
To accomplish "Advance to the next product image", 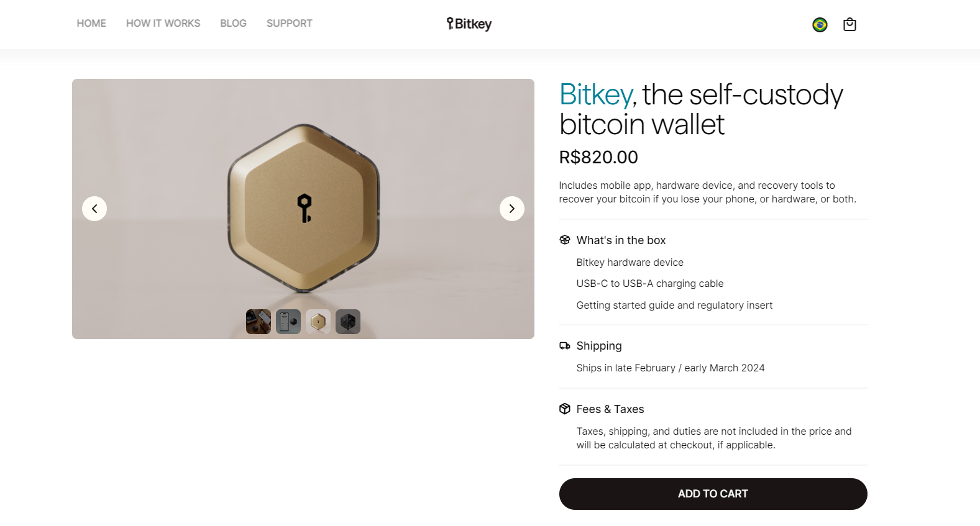I will point(511,209).
